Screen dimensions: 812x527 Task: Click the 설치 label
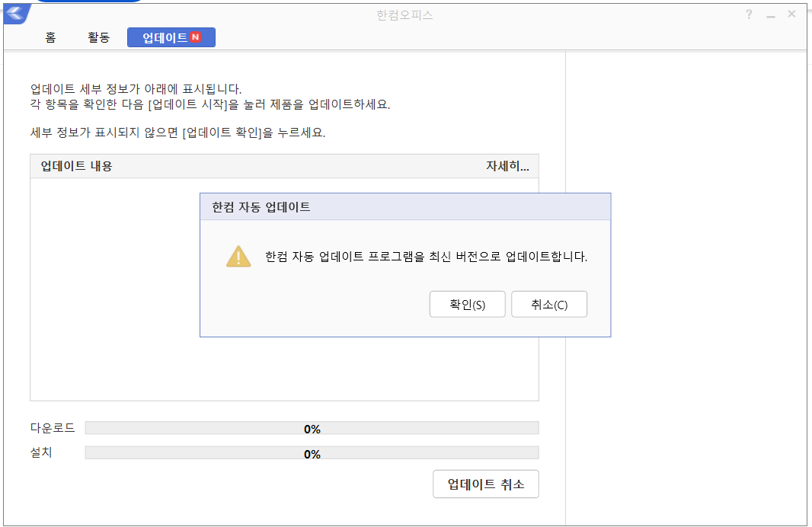pyautogui.click(x=41, y=452)
